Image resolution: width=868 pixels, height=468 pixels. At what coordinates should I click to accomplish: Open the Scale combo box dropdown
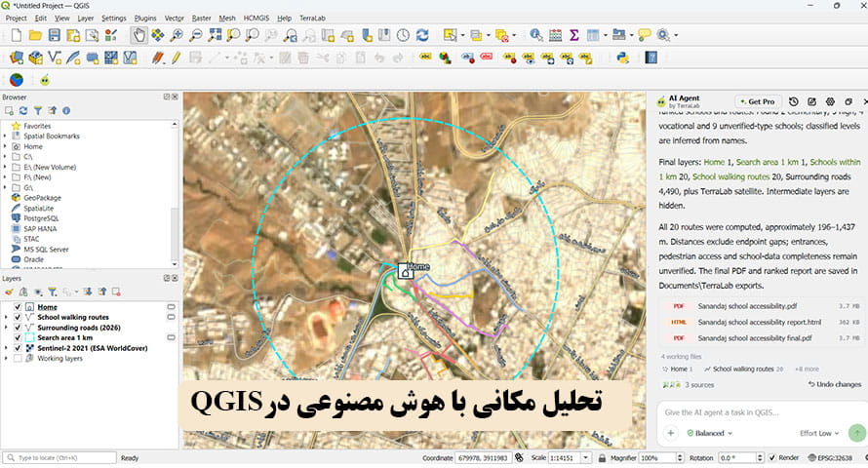coord(586,458)
